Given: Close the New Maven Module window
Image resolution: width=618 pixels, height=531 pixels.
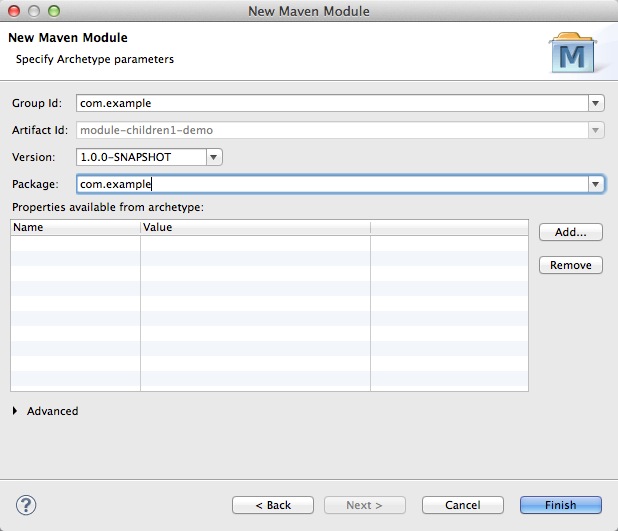Looking at the screenshot, I should tap(14, 11).
